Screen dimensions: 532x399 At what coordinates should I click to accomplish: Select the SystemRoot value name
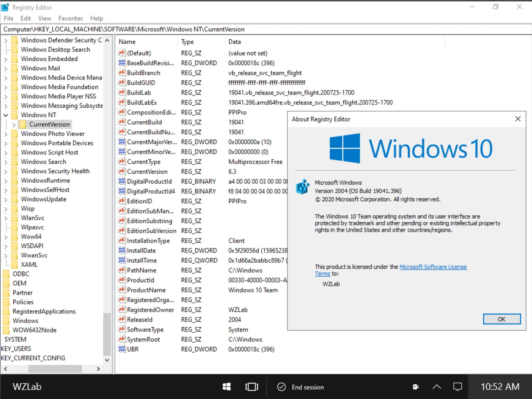coord(143,339)
